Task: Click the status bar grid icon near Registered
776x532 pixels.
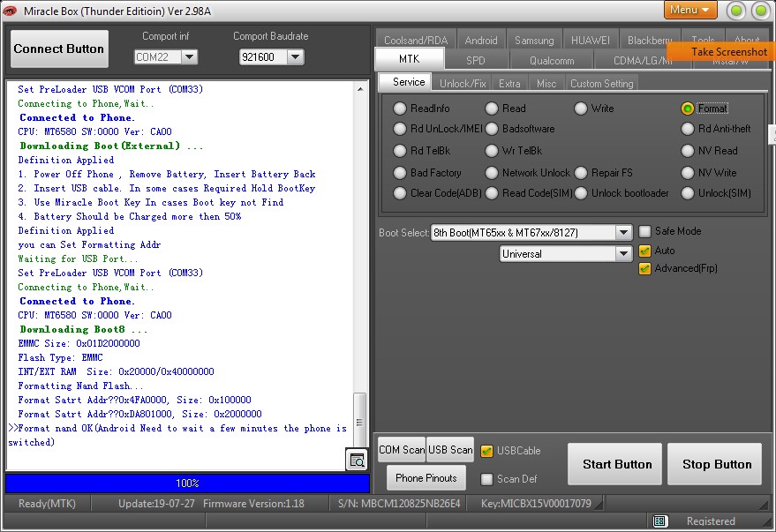Action: click(x=659, y=521)
